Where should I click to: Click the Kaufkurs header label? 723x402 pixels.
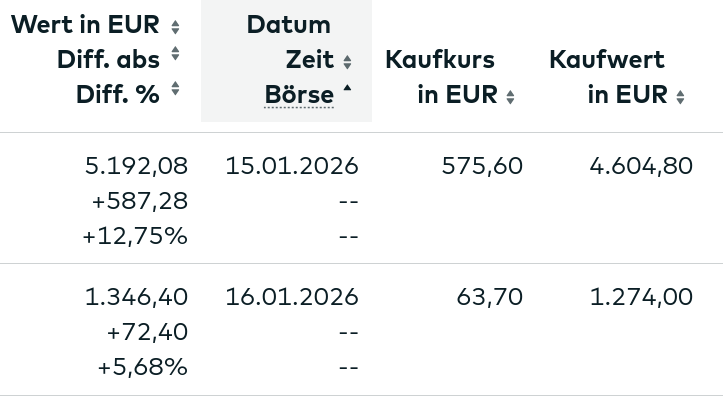(440, 60)
